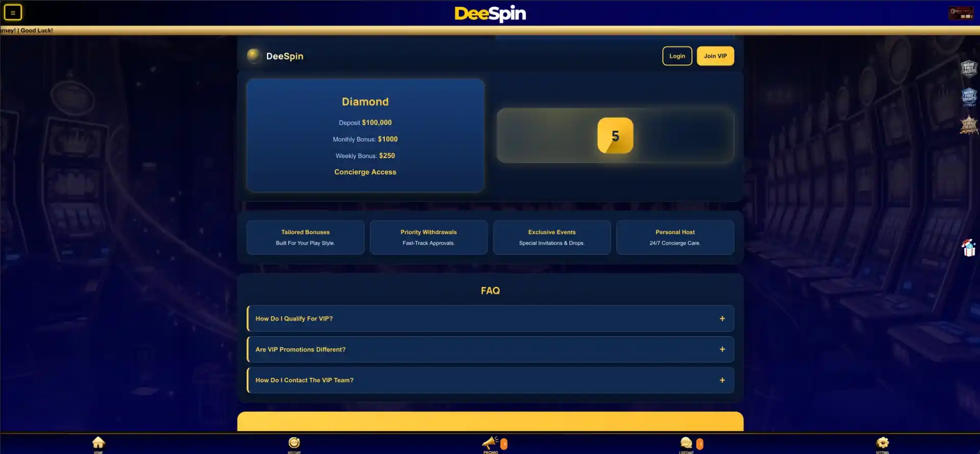Image resolution: width=980 pixels, height=454 pixels.
Task: Start a Livechat conversation
Action: (x=687, y=444)
